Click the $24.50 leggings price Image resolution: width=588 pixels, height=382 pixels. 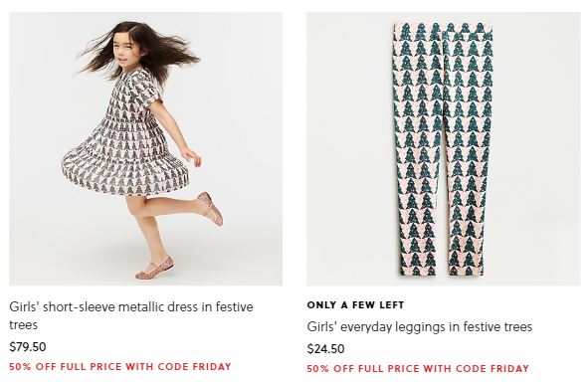(x=325, y=349)
